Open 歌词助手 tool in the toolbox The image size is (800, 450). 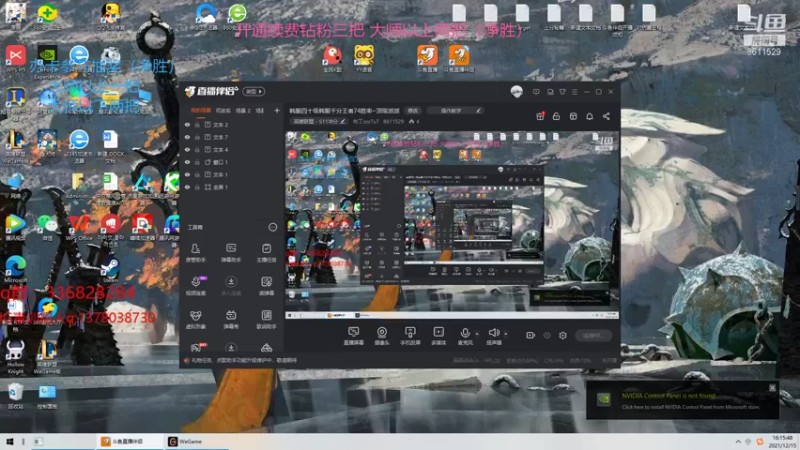pos(266,319)
